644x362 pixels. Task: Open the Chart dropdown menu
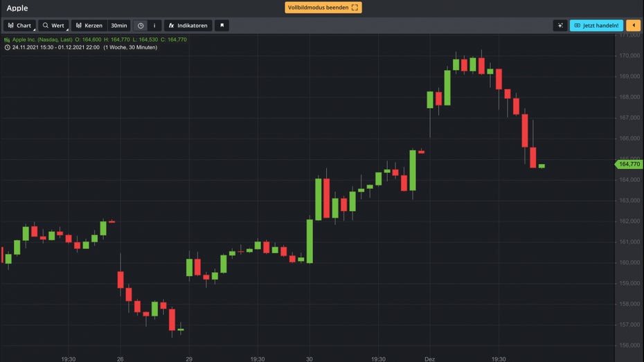(x=19, y=26)
